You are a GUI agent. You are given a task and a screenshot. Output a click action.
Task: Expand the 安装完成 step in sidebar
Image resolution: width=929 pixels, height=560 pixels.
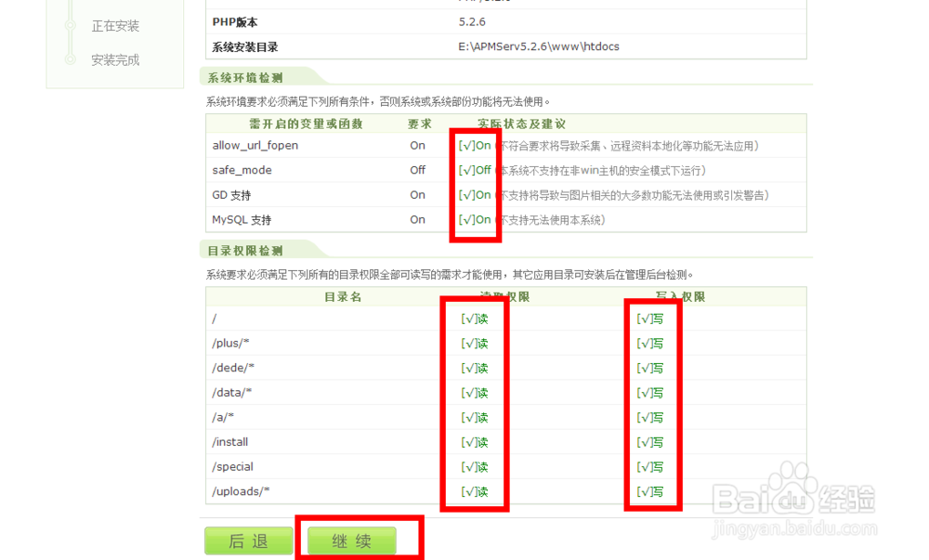click(x=115, y=59)
